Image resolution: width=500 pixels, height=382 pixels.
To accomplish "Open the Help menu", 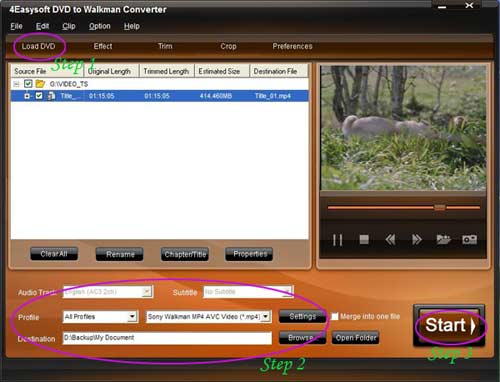I will click(x=132, y=26).
